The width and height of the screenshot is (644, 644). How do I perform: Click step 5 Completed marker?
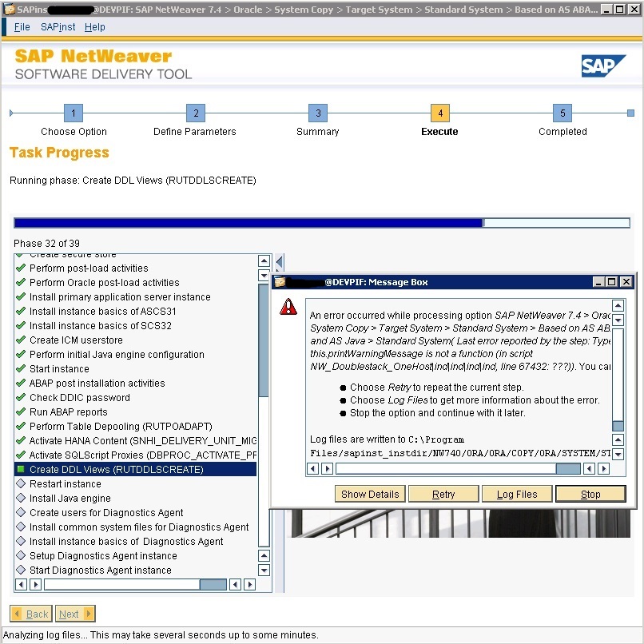tap(563, 113)
